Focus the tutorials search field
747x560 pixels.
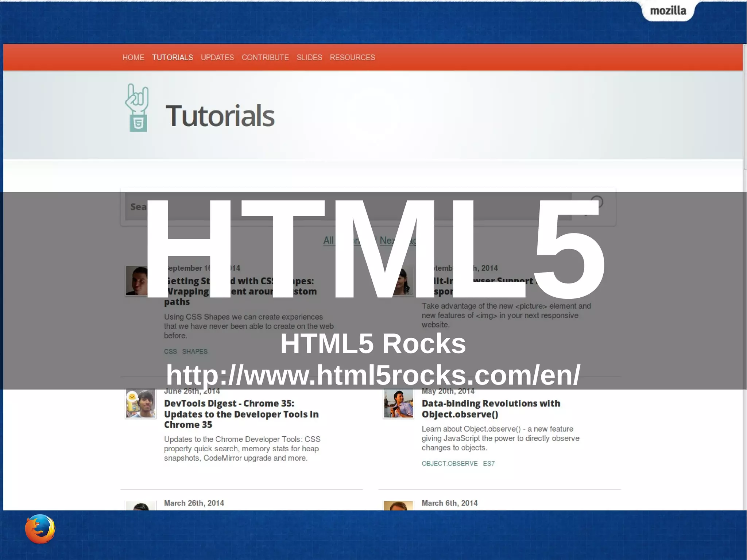point(348,206)
